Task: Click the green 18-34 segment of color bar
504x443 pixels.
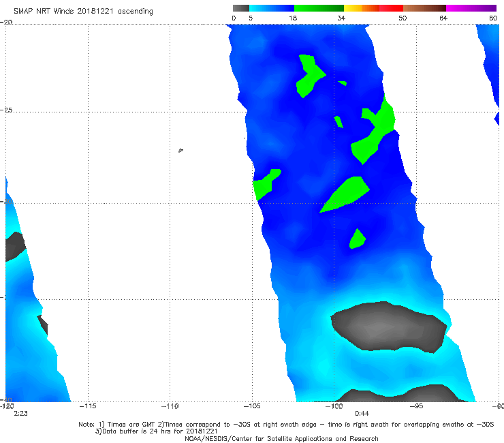Action: tap(319, 8)
